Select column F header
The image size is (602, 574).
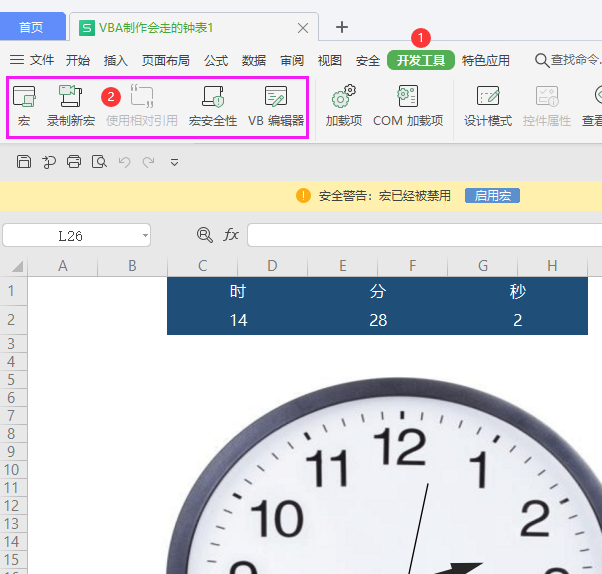pyautogui.click(x=412, y=266)
